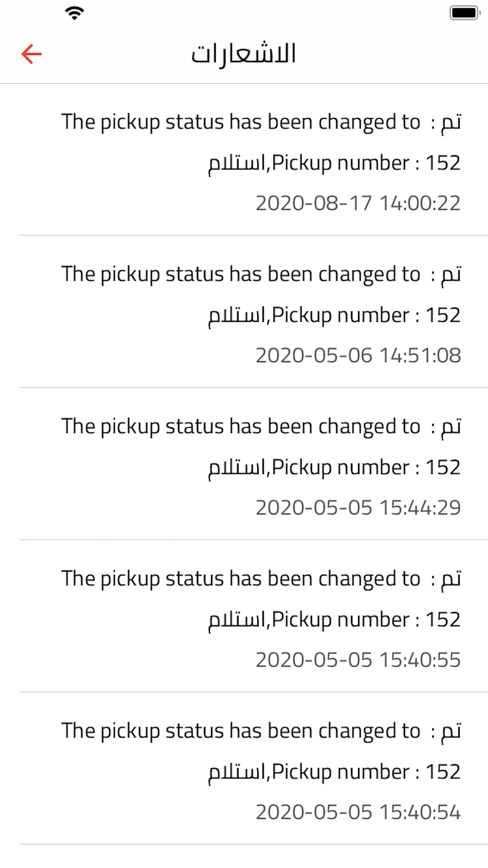Open notification dated 2020-05-05 15:40:54
The width and height of the screenshot is (488, 868).
coord(254,768)
